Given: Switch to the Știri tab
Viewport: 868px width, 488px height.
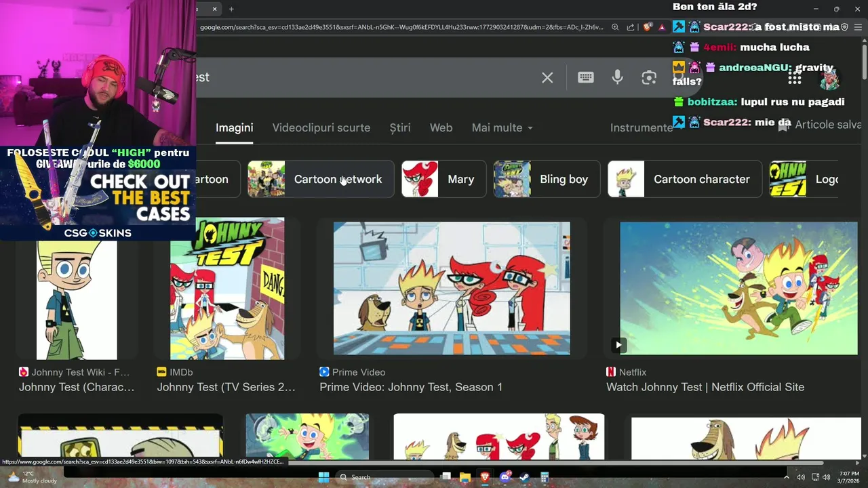Looking at the screenshot, I should pos(400,127).
